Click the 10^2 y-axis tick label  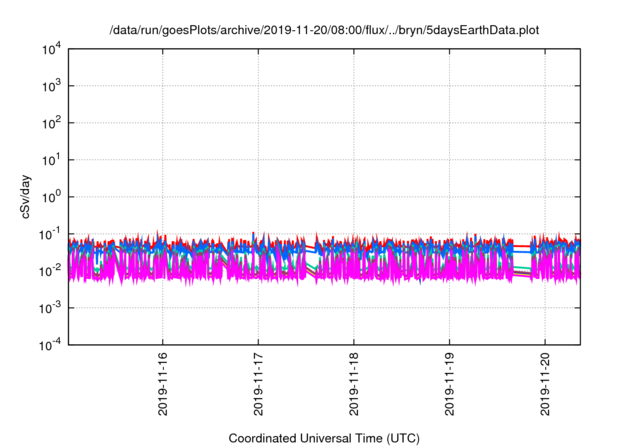click(x=51, y=123)
